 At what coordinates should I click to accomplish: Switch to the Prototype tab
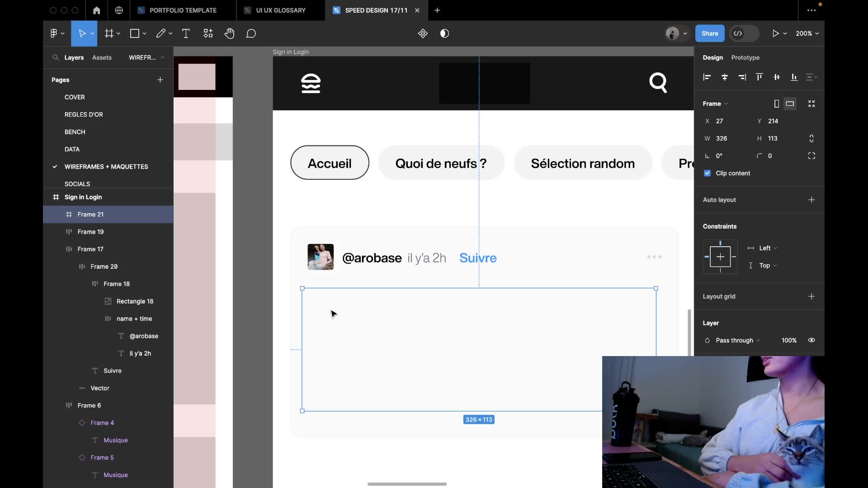(x=745, y=57)
